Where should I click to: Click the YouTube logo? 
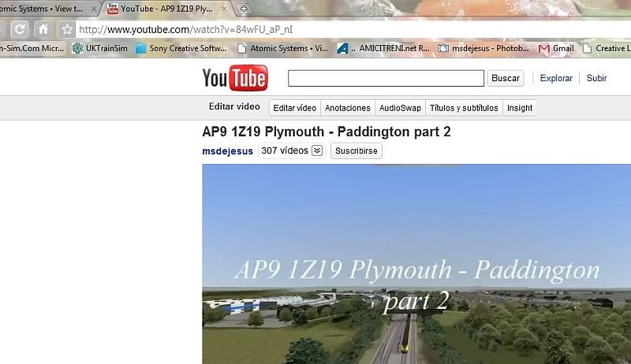234,78
